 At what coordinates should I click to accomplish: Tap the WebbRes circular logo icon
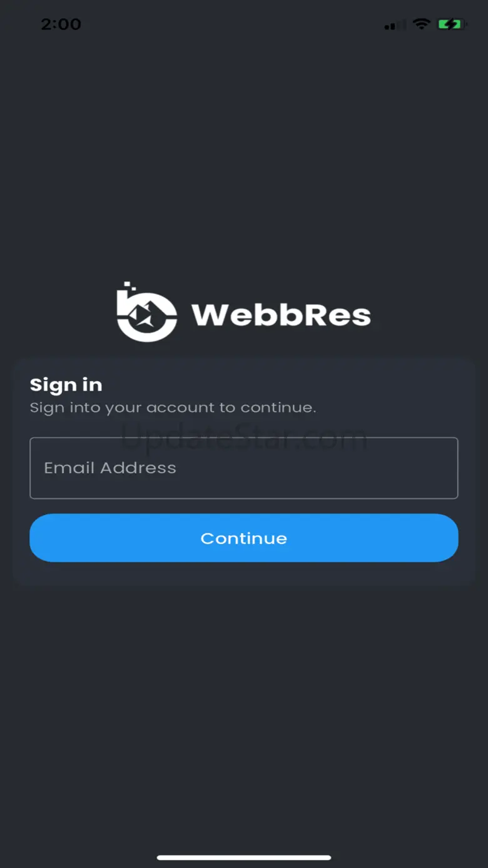click(147, 312)
